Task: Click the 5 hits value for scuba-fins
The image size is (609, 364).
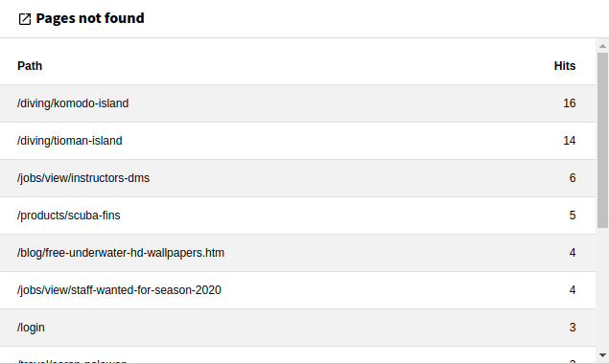Action: coord(573,216)
